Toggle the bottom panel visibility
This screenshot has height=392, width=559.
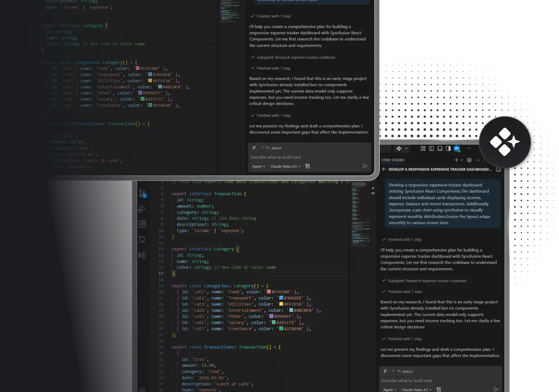440,149
